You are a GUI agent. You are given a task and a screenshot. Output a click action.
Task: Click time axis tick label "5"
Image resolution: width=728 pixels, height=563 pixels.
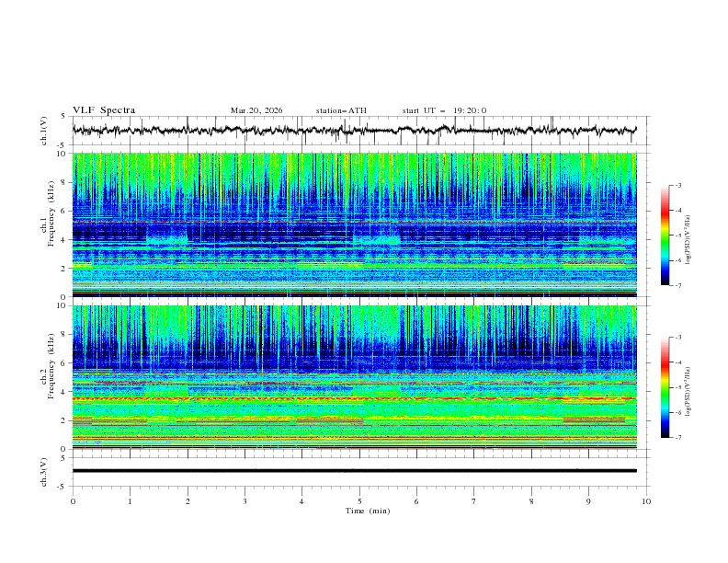pos(359,501)
